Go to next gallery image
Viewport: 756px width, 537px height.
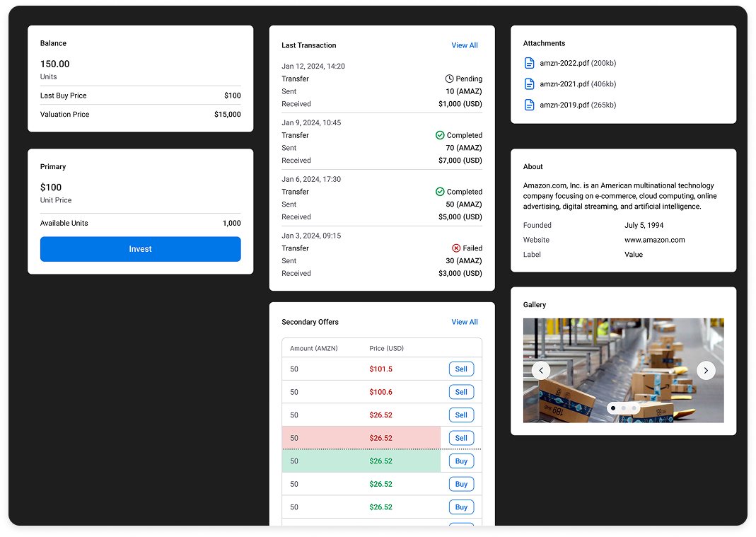tap(706, 371)
